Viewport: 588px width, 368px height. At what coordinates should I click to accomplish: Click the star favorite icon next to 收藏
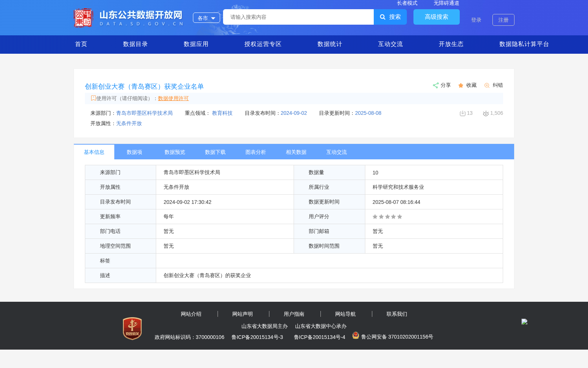pyautogui.click(x=461, y=85)
